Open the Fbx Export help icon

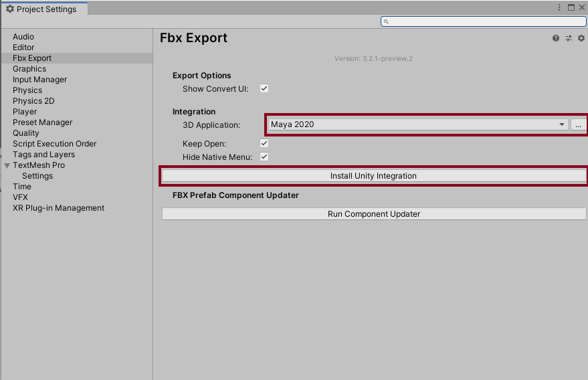556,39
